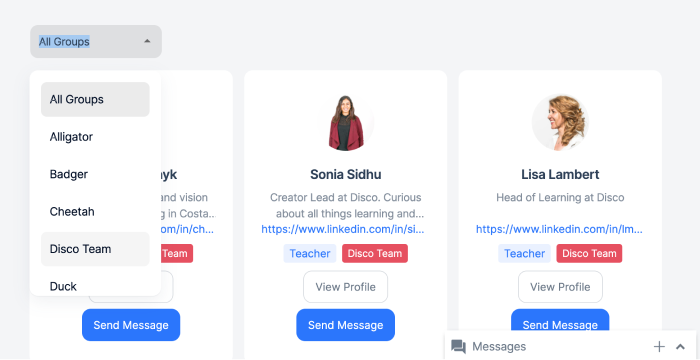
Task: Filter by Disco Team group
Action: click(95, 249)
